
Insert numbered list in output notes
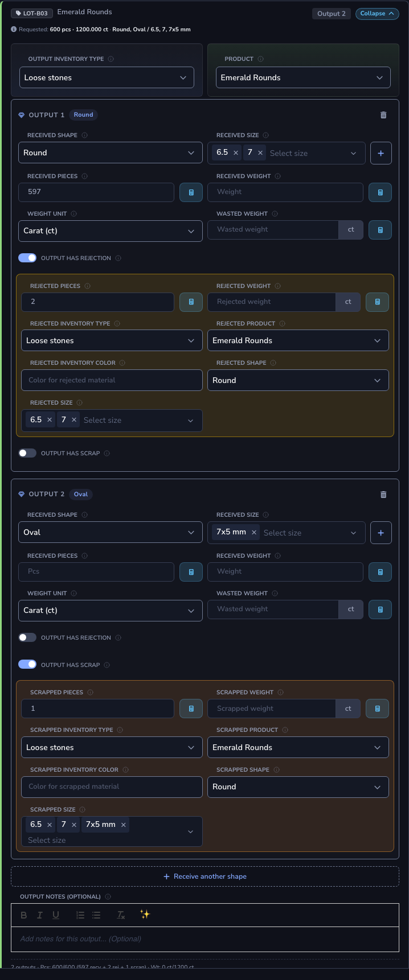tap(80, 915)
